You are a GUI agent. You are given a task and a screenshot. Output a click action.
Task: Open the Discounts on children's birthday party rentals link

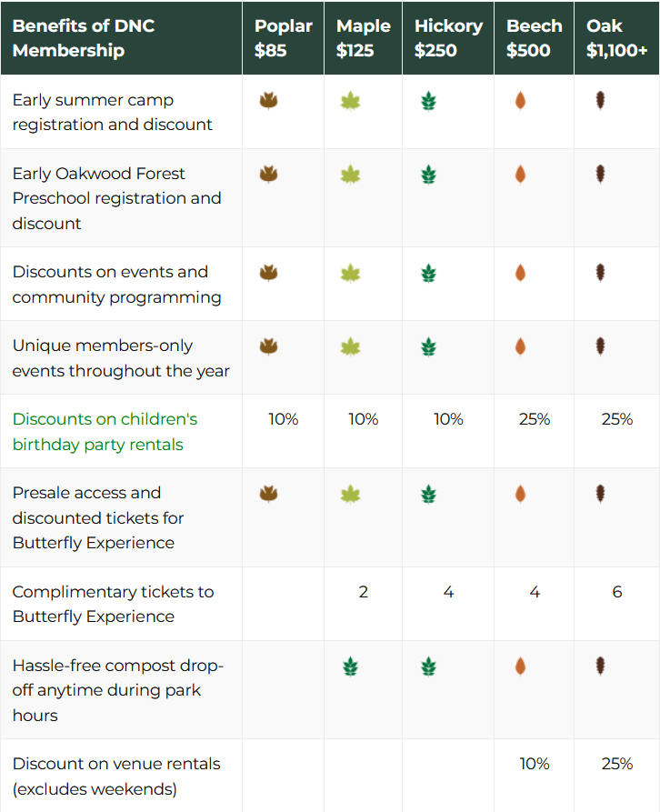[x=105, y=431]
